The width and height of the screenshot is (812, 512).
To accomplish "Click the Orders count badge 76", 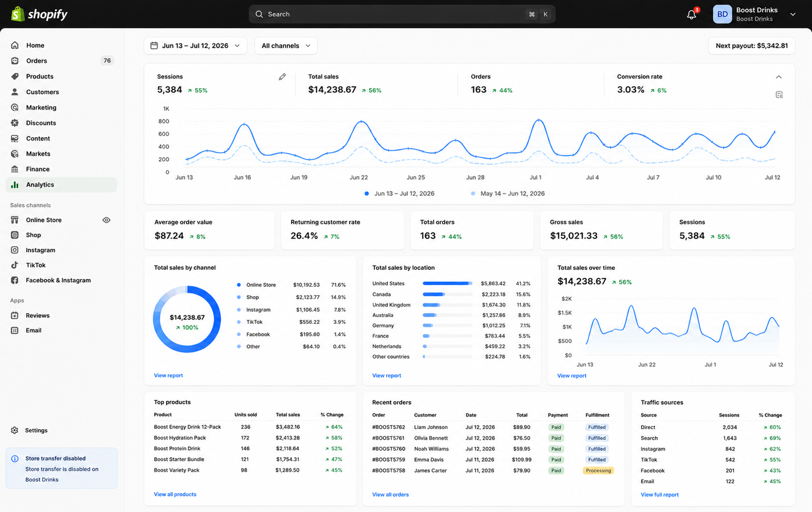I will click(107, 61).
